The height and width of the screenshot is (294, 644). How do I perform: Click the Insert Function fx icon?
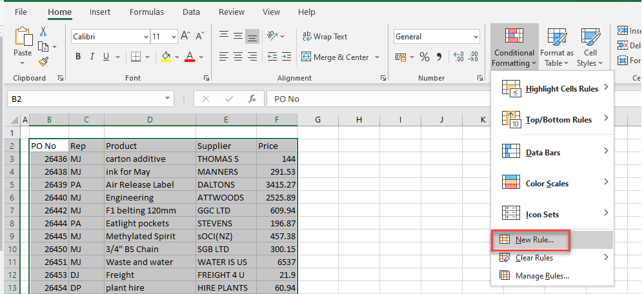tap(252, 99)
